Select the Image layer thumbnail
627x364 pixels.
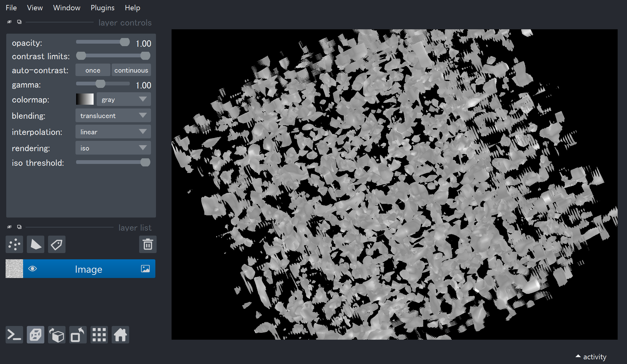click(x=14, y=269)
